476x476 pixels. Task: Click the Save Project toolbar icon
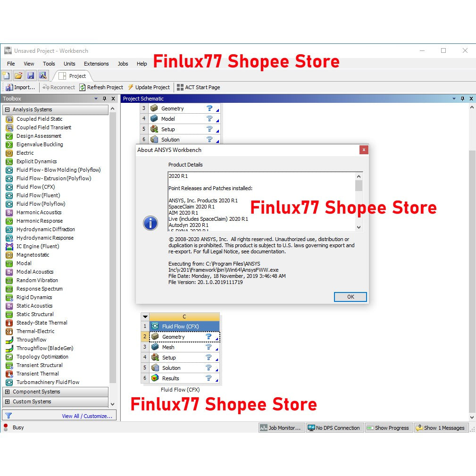(x=31, y=75)
